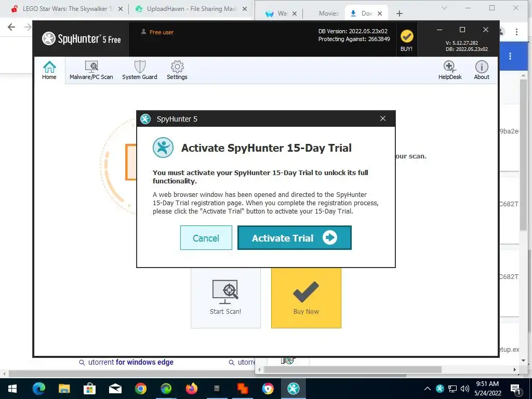This screenshot has width=532, height=399.
Task: Open Microsoft Store from taskbar
Action: [x=89, y=389]
